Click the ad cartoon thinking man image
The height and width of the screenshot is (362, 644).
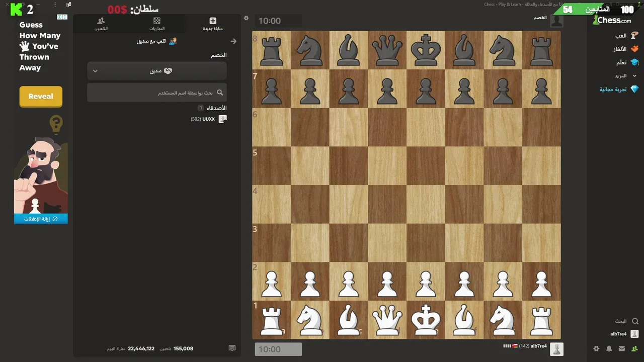coord(41,176)
